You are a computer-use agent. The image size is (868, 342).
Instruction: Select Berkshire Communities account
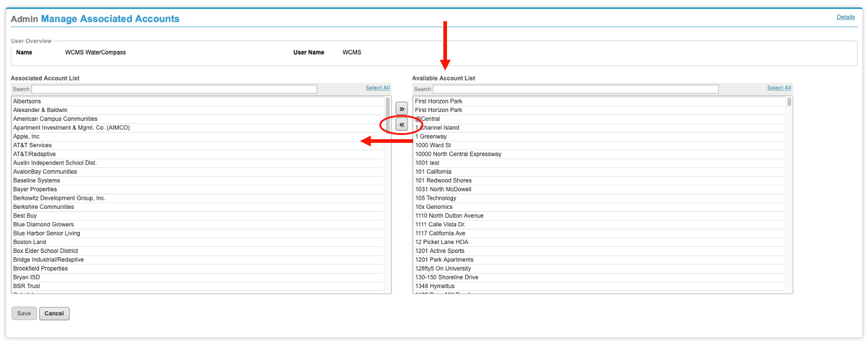point(198,206)
